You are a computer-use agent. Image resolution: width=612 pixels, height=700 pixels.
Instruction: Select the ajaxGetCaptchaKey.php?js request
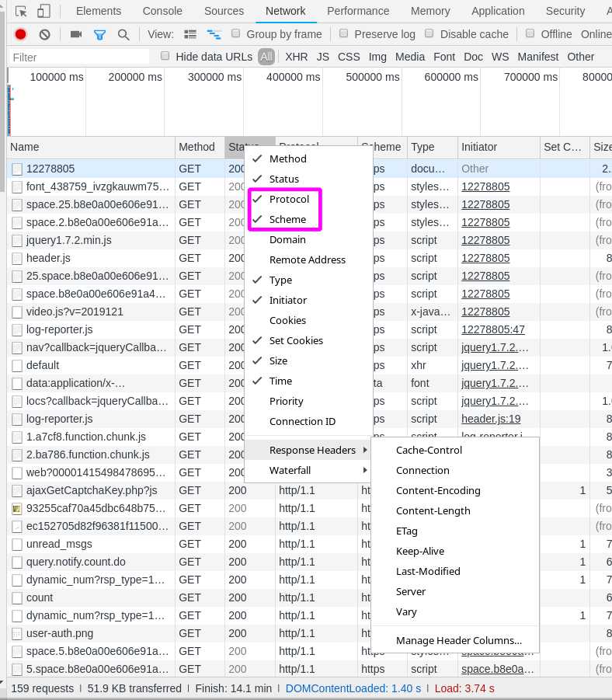tap(309, 491)
